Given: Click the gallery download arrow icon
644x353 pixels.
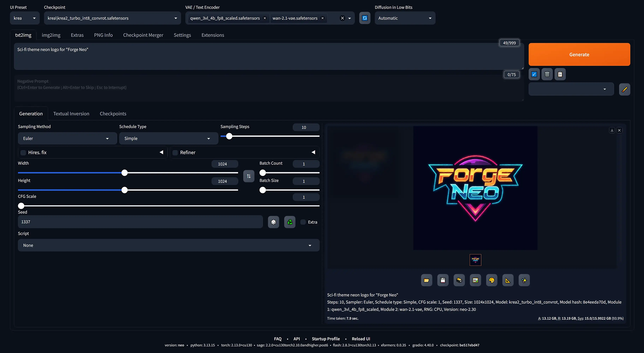Looking at the screenshot, I should [612, 130].
